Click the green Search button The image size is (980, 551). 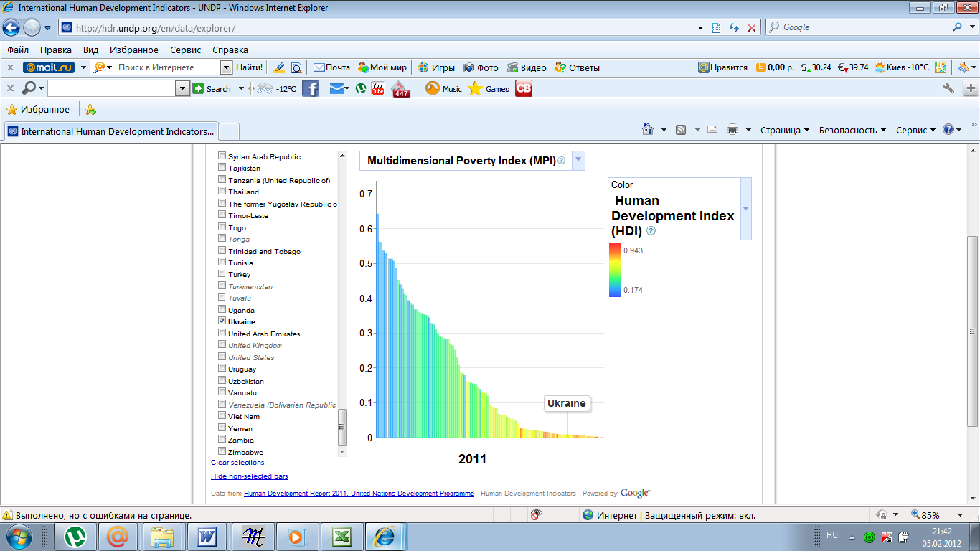tap(212, 89)
